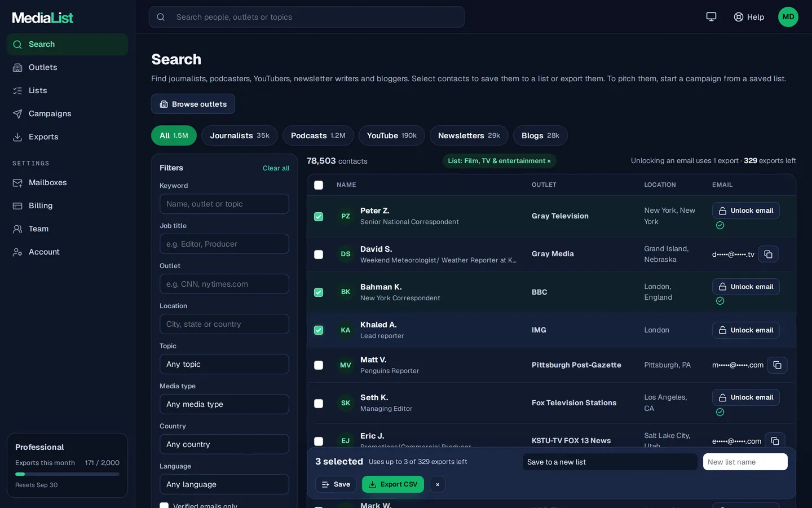Uncheck Bahman K.'s row checkbox

click(x=319, y=292)
